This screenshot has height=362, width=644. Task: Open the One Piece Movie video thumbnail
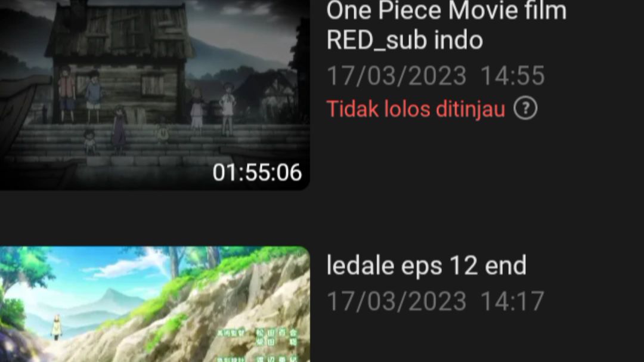(x=155, y=95)
